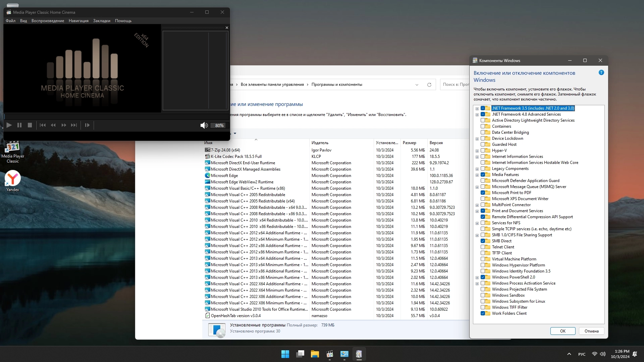Click the blue help question mark icon
644x362 pixels.
point(601,72)
